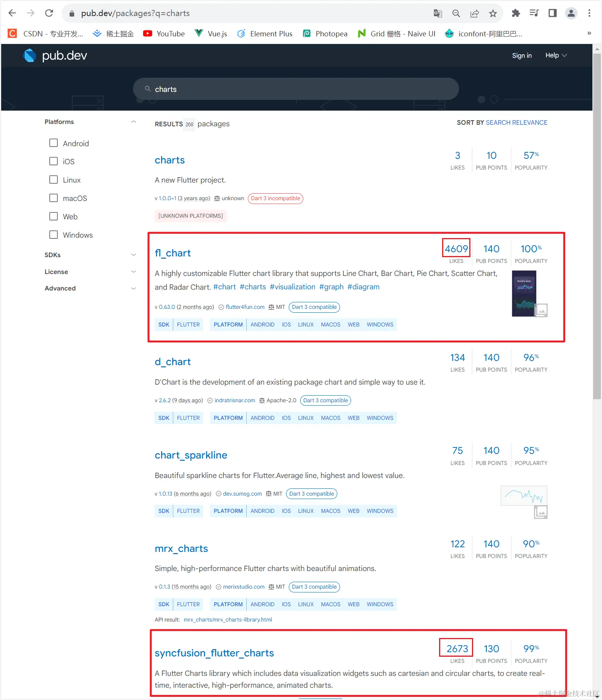Image resolution: width=602 pixels, height=700 pixels.
Task: Open the YouTube bookmark
Action: [164, 34]
